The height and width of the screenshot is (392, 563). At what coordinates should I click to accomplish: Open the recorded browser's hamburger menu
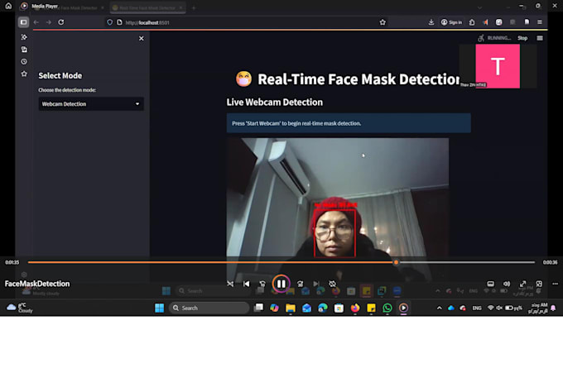point(540,22)
